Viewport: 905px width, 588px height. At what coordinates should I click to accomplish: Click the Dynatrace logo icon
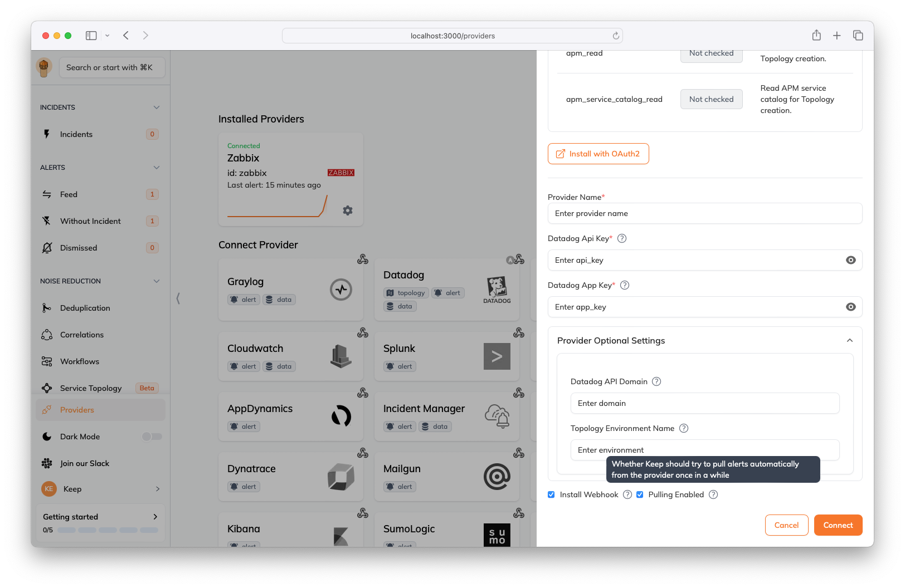(x=341, y=477)
